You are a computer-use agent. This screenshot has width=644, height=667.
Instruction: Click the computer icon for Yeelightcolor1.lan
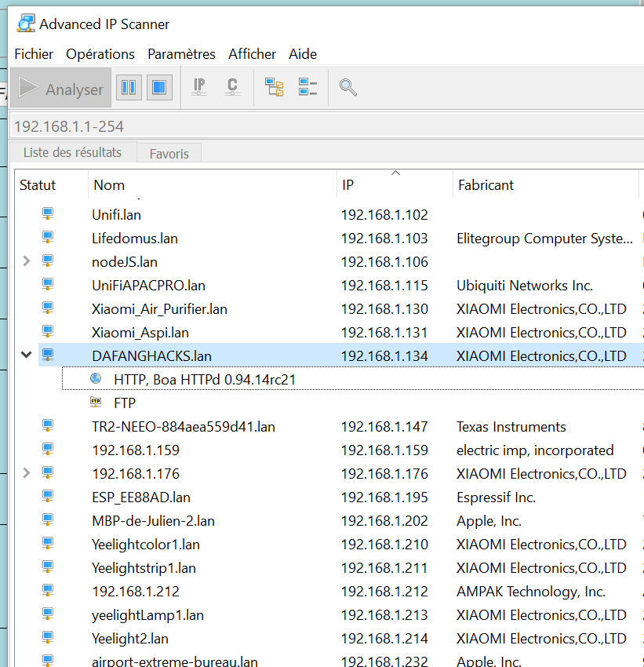(x=48, y=543)
